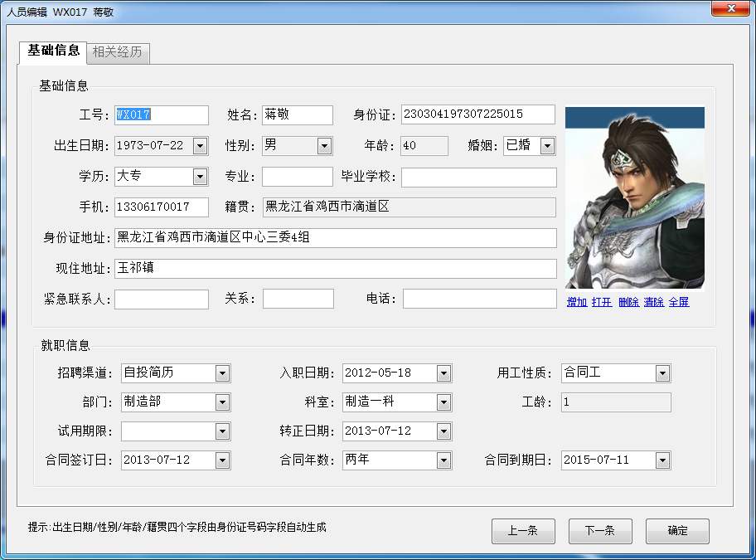Click the 紧急联系人 input field
Image resolution: width=756 pixels, height=560 pixels.
pyautogui.click(x=162, y=299)
